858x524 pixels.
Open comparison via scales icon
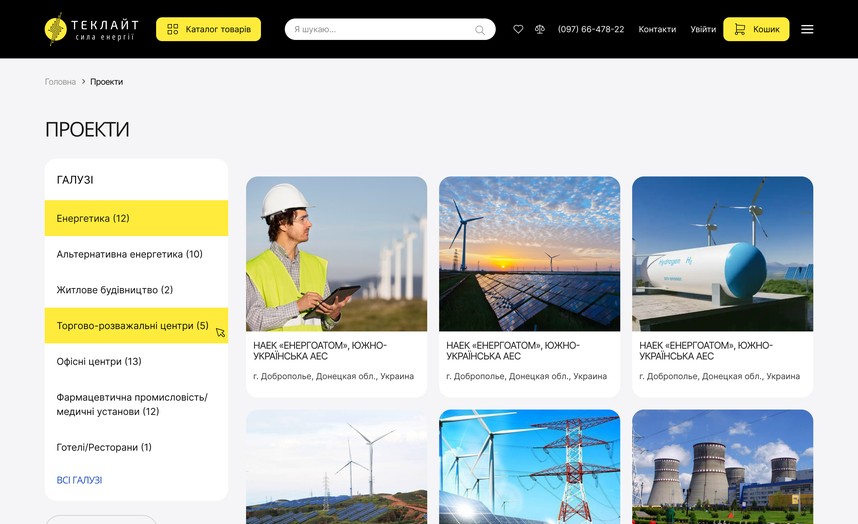point(540,29)
